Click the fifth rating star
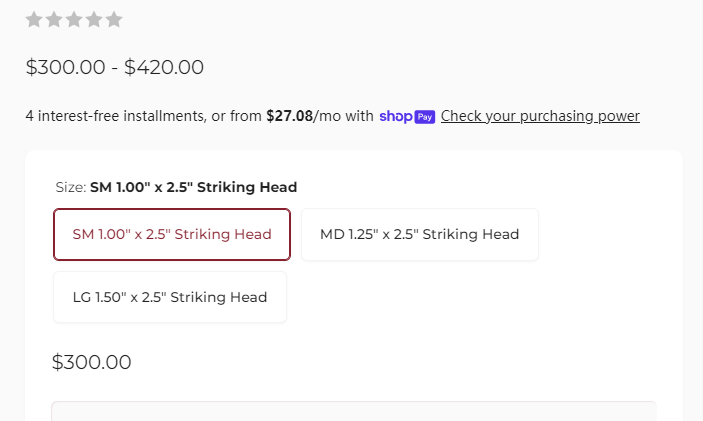The height and width of the screenshot is (421, 703). click(114, 19)
